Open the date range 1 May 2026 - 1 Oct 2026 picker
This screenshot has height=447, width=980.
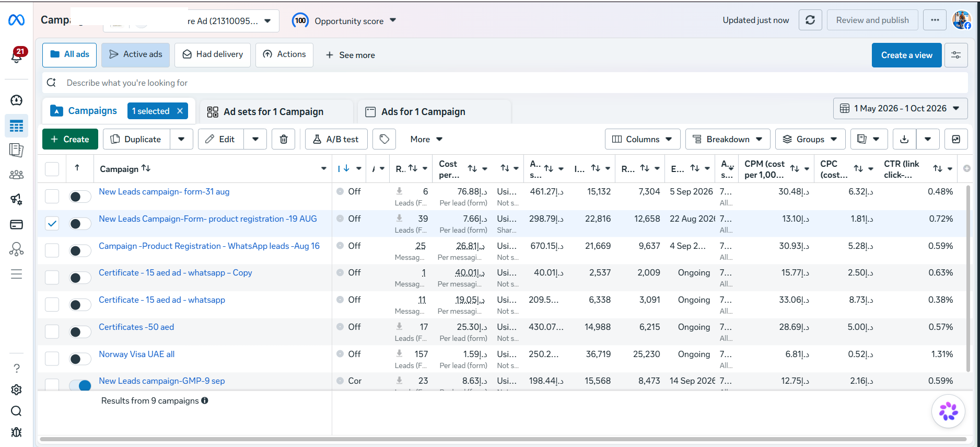pyautogui.click(x=900, y=108)
